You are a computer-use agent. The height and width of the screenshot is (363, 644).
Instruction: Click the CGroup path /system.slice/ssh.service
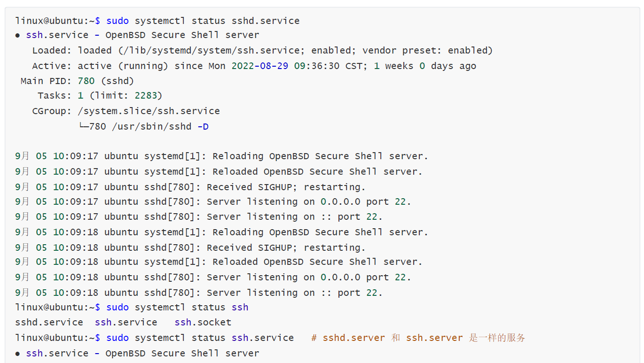(x=149, y=111)
